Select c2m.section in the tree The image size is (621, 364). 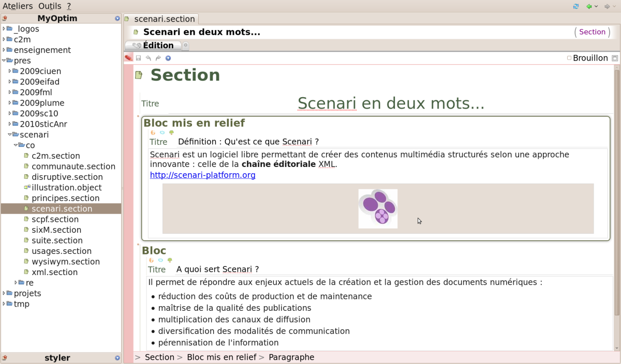tap(55, 156)
